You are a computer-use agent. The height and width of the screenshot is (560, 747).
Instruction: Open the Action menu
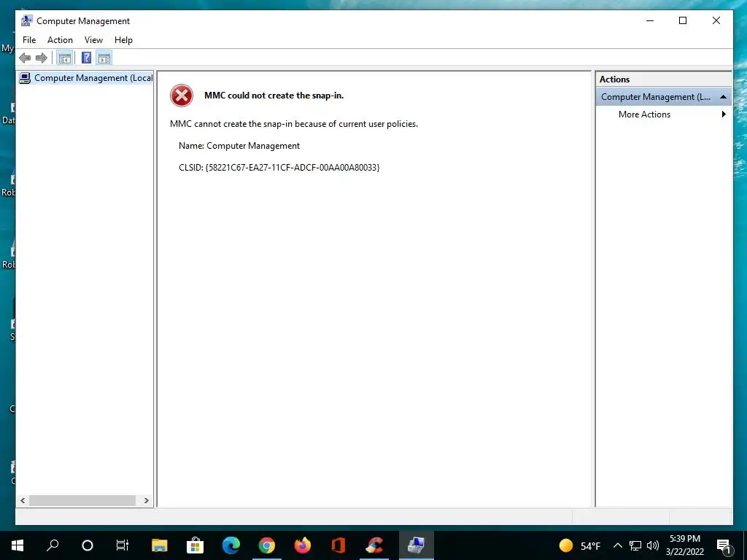coord(60,40)
